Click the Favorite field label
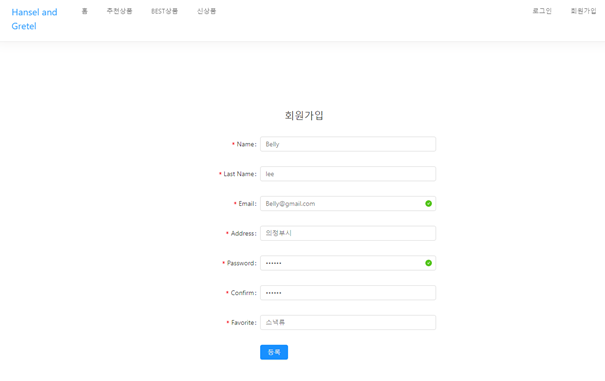 tap(244, 322)
